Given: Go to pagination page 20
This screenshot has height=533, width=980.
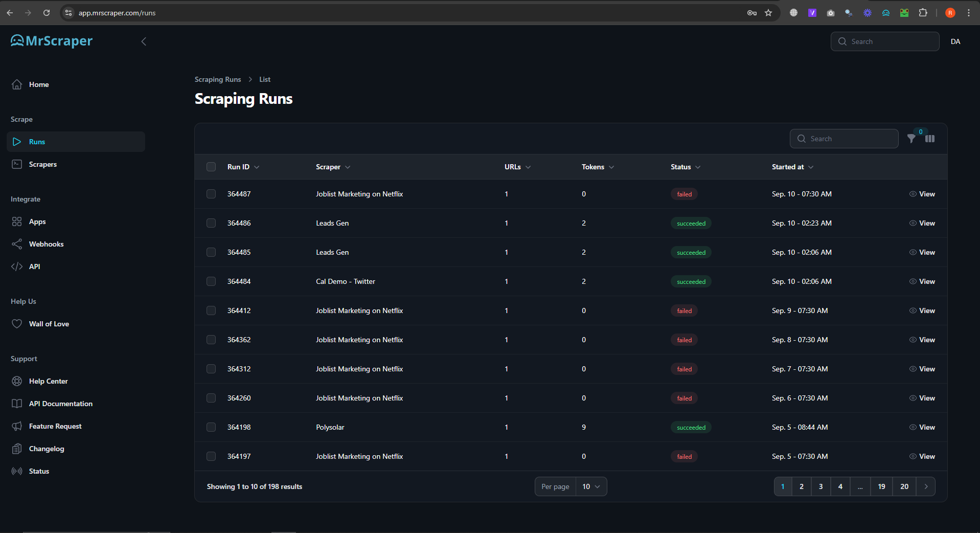Looking at the screenshot, I should 904,486.
